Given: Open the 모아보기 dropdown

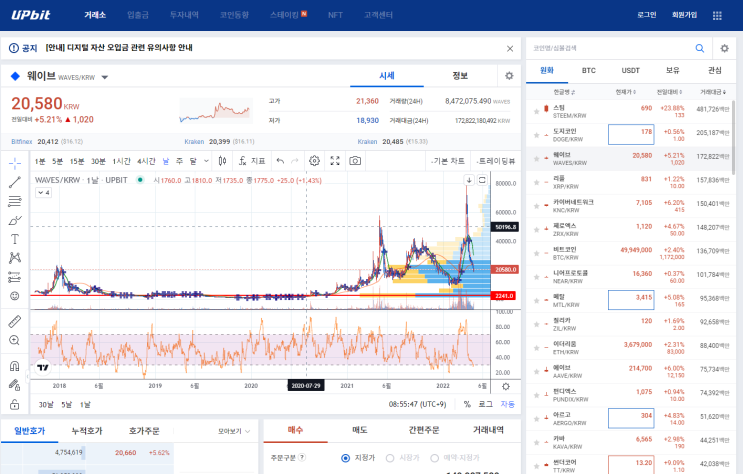Looking at the screenshot, I should [x=234, y=431].
